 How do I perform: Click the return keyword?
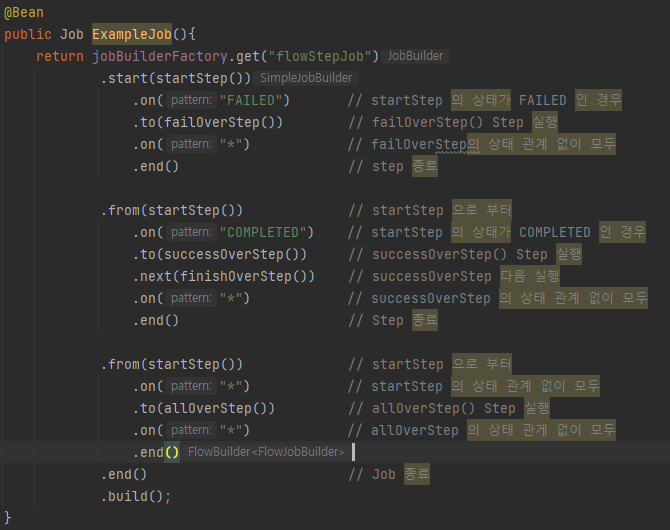tap(60, 56)
